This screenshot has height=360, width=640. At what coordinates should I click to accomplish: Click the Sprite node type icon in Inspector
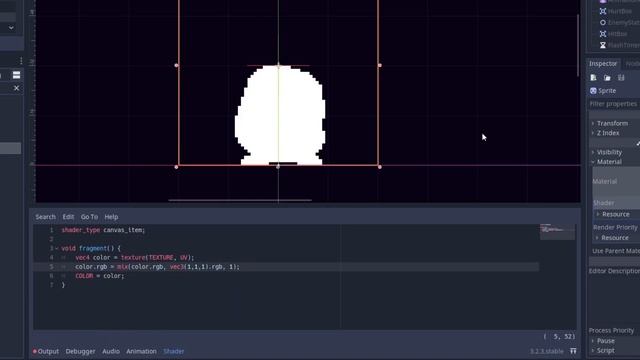coord(593,91)
